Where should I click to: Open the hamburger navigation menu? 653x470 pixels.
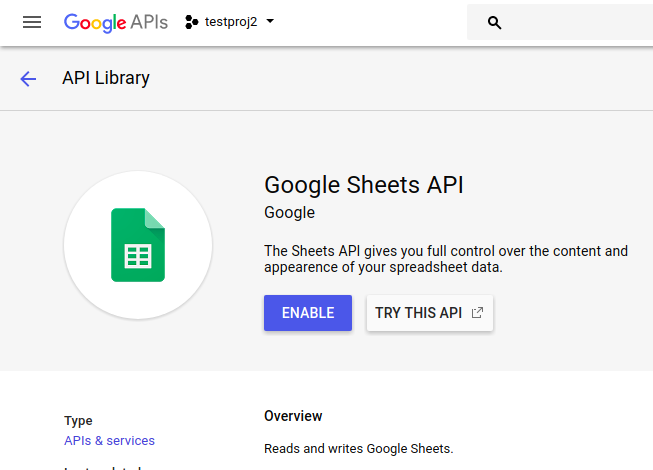pyautogui.click(x=32, y=22)
